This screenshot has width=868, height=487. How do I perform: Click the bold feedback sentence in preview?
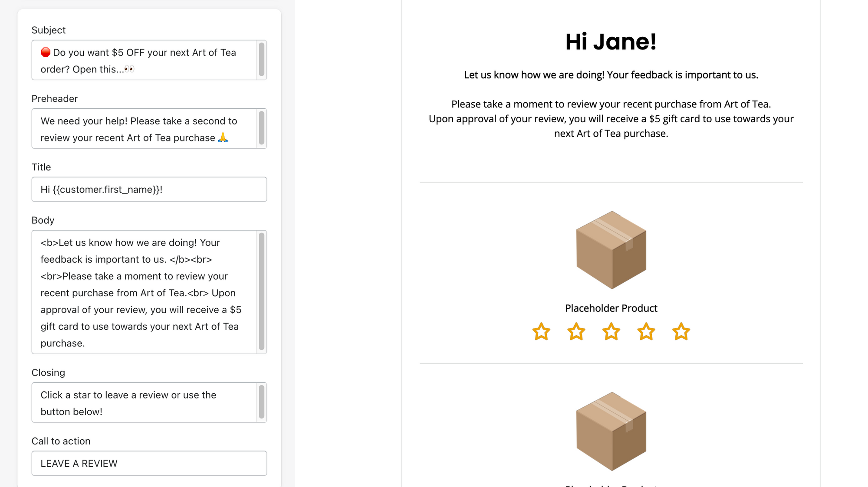pyautogui.click(x=611, y=75)
